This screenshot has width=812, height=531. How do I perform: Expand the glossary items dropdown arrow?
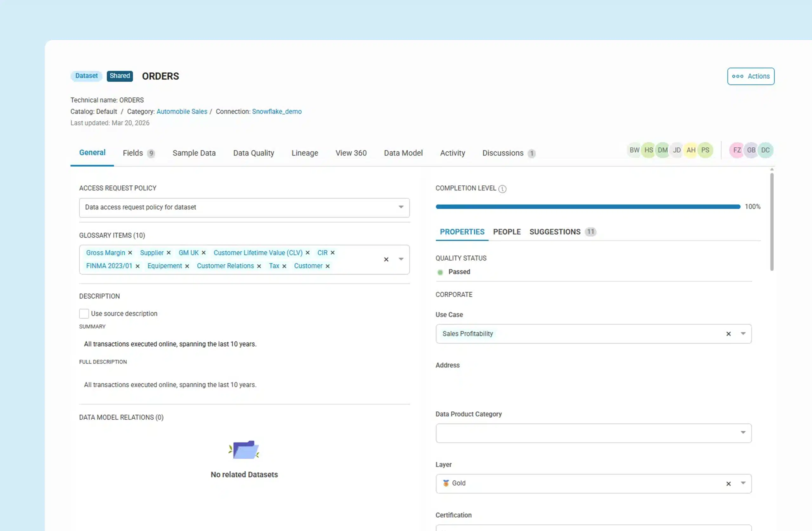tap(401, 260)
